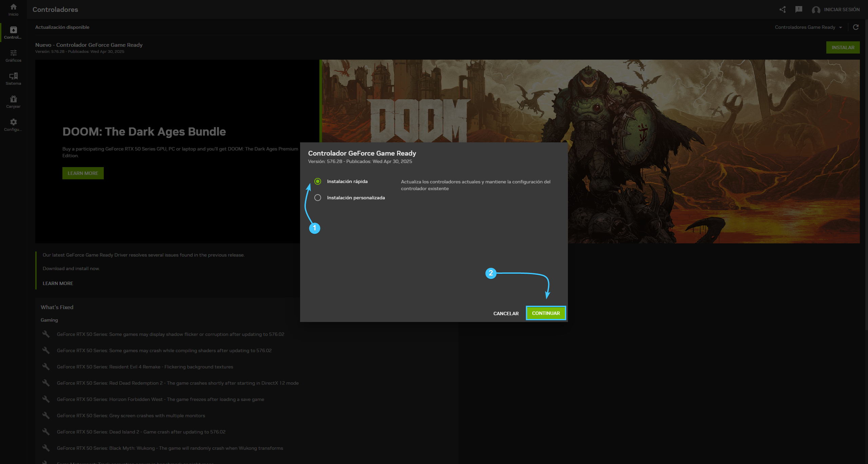The width and height of the screenshot is (868, 464).
Task: Click the share icon in top bar
Action: click(783, 9)
